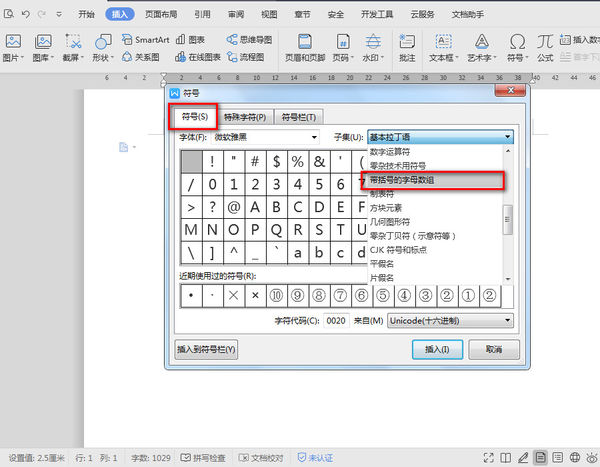600x467 pixels.
Task: Select 几何图形符 subset option
Action: pos(435,222)
